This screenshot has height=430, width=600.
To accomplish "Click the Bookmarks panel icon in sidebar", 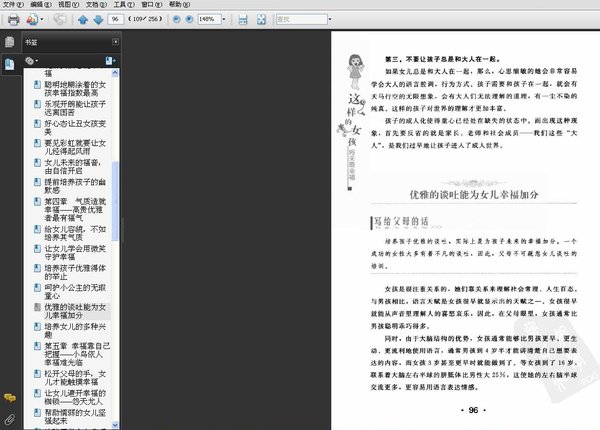I will pyautogui.click(x=10, y=64).
